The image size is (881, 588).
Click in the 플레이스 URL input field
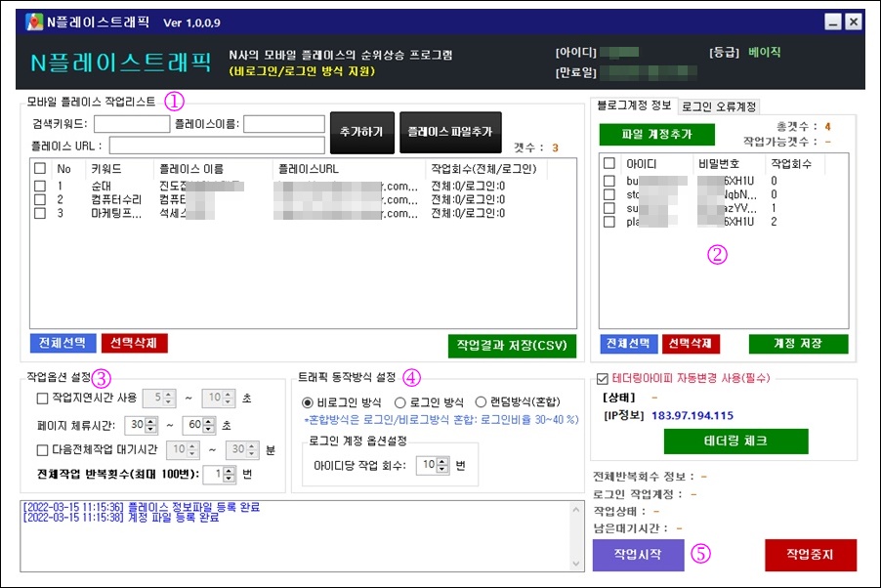coord(217,145)
